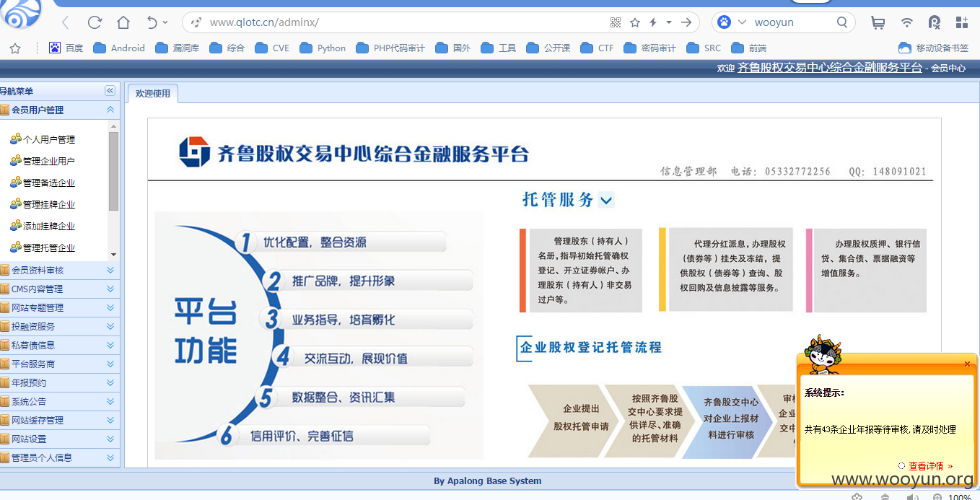Collapse the navigation menu panel
The image size is (980, 500).
110,91
